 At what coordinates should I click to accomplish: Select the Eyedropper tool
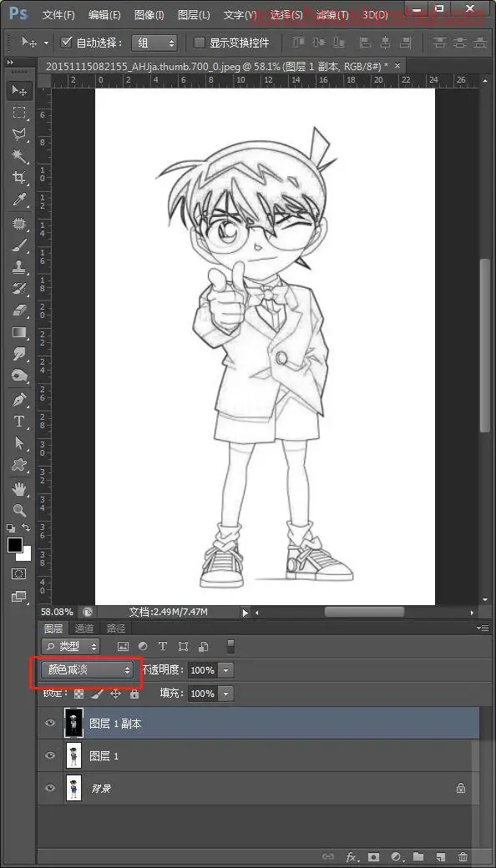click(19, 199)
